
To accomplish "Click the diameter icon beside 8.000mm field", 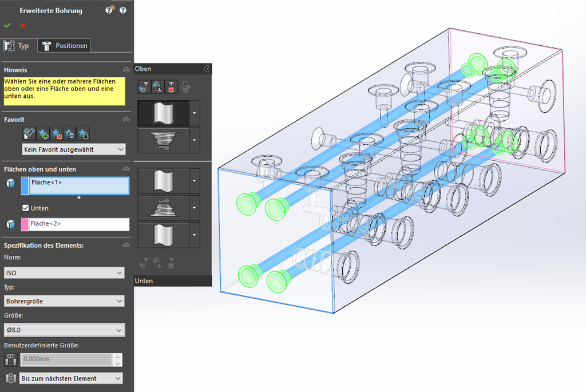I will tap(11, 359).
